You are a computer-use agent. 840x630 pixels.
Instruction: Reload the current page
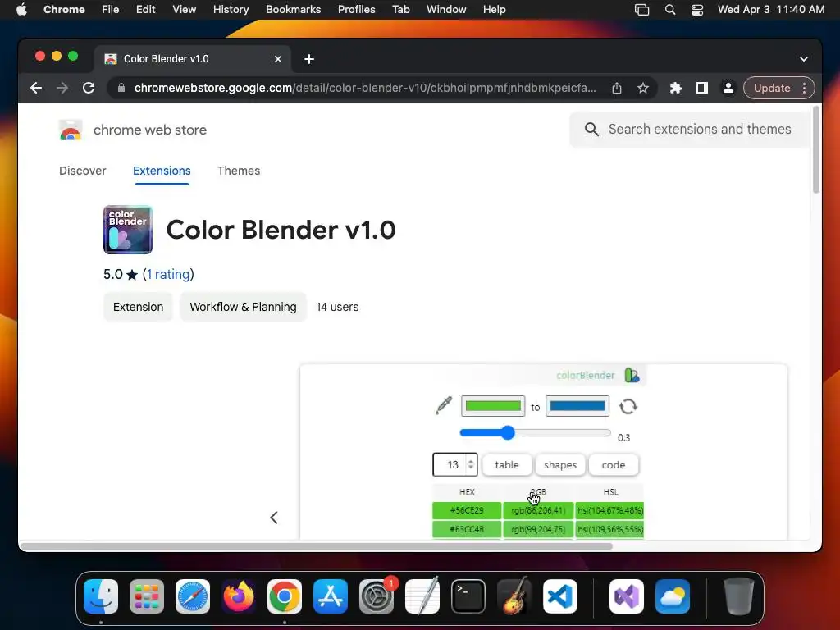(89, 88)
